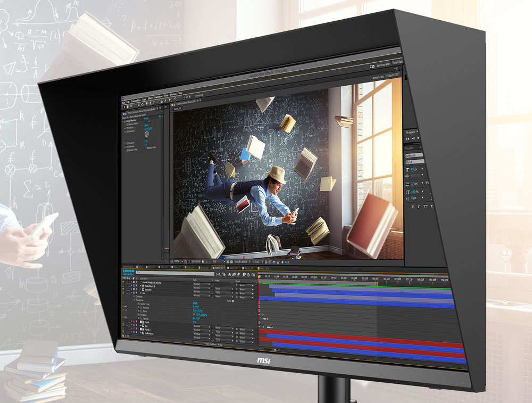
Task: Select the Hand tool in toolbar
Action: pyautogui.click(x=128, y=106)
